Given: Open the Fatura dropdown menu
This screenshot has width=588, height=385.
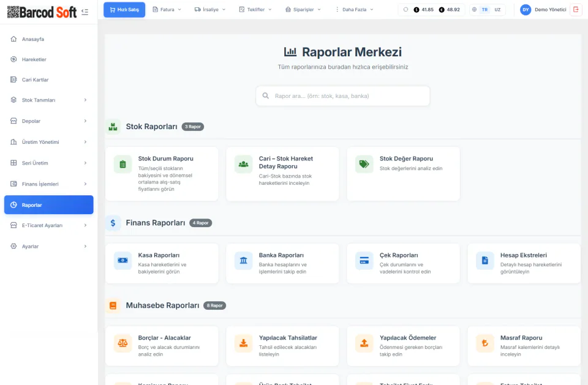Looking at the screenshot, I should pyautogui.click(x=167, y=10).
